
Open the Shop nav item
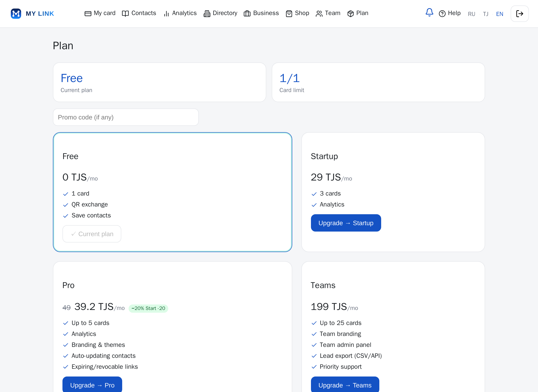297,13
